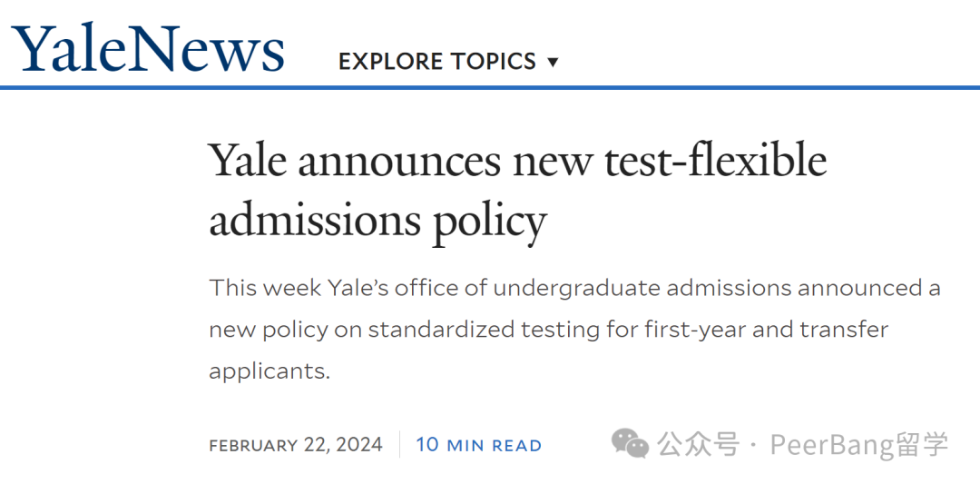
Task: Click the word 'applicants.' ending the summary
Action: [x=269, y=371]
